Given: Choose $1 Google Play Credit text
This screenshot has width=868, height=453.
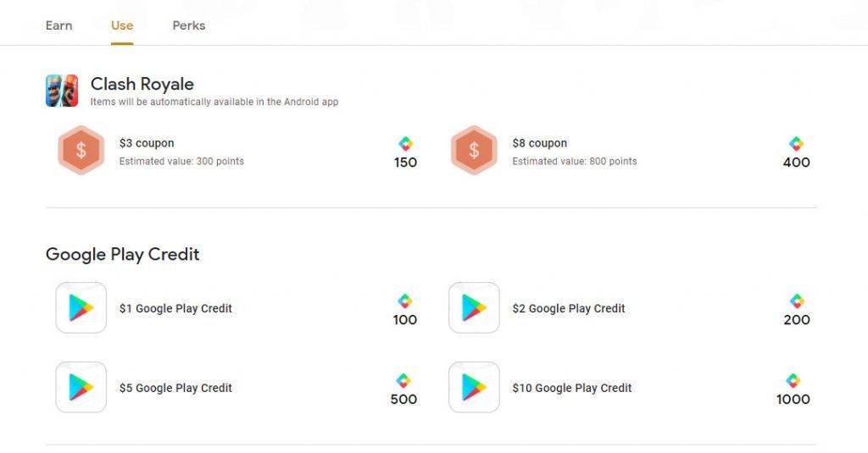Looking at the screenshot, I should 175,308.
